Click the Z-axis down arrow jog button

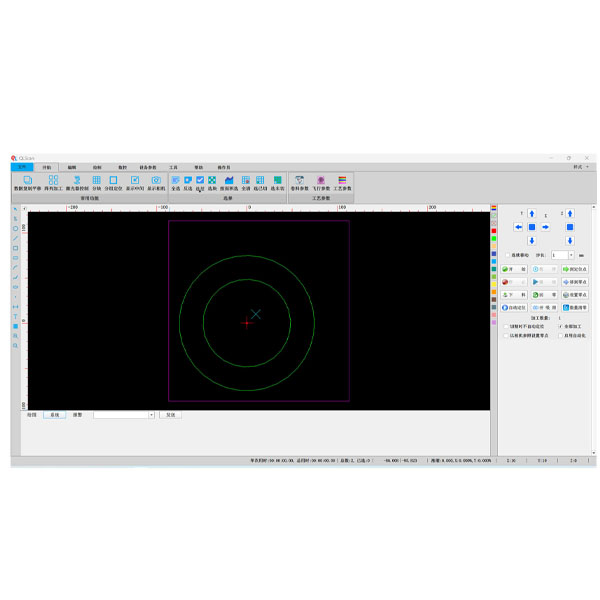[570, 240]
